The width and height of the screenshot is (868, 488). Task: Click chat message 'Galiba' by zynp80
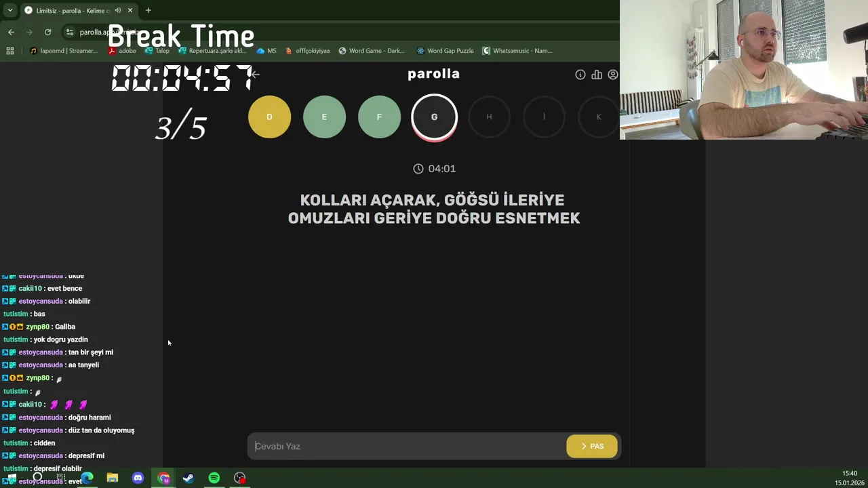coord(65,327)
